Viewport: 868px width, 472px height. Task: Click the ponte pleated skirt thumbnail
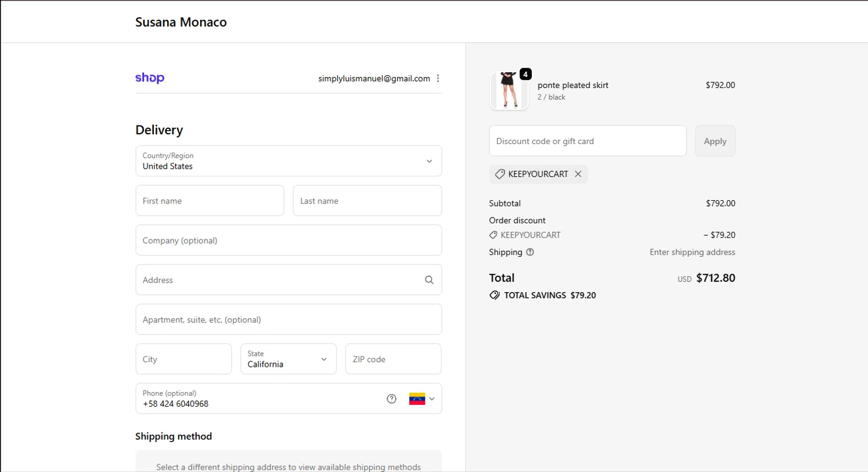point(509,90)
